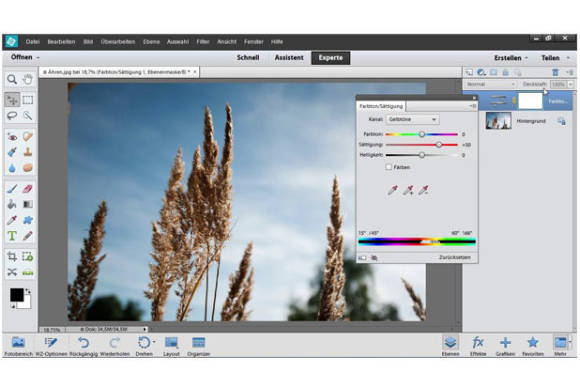Open the Filter menu
This screenshot has width=580, height=388.
[x=203, y=42]
